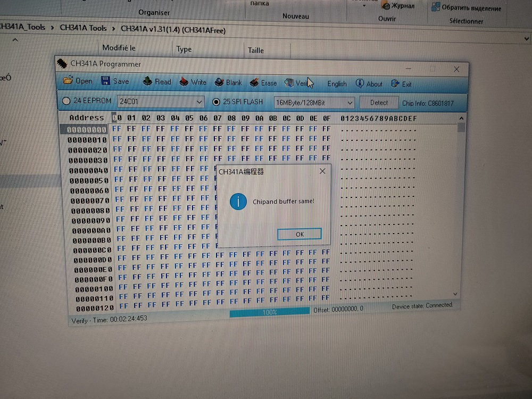The width and height of the screenshot is (532, 399).
Task: Expand the Explorer ribbon chevron at the right edge
Action: click(x=526, y=39)
